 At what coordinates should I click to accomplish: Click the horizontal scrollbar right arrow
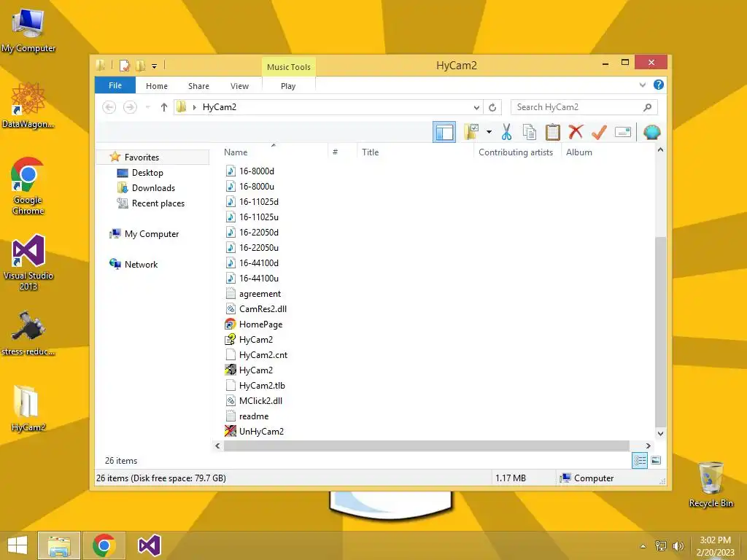648,446
